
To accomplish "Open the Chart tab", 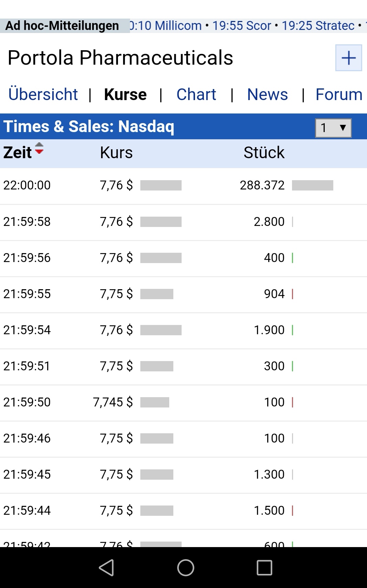I will point(196,95).
